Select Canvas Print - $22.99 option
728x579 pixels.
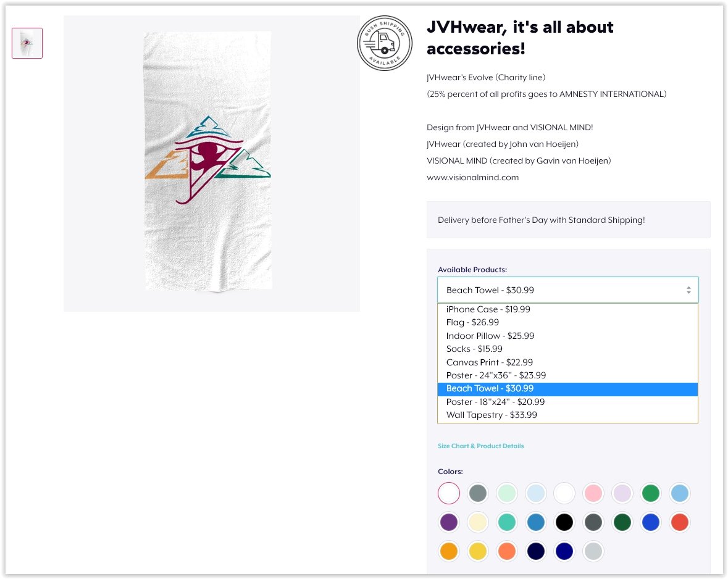pyautogui.click(x=568, y=362)
